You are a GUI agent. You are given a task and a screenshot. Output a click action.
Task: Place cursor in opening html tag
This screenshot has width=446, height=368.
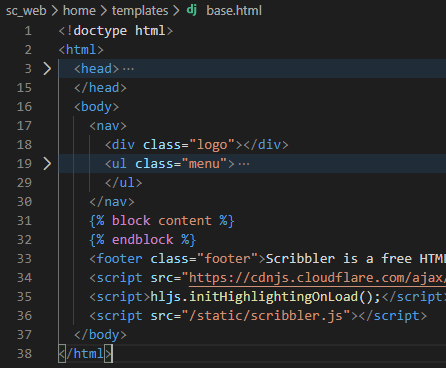point(81,50)
